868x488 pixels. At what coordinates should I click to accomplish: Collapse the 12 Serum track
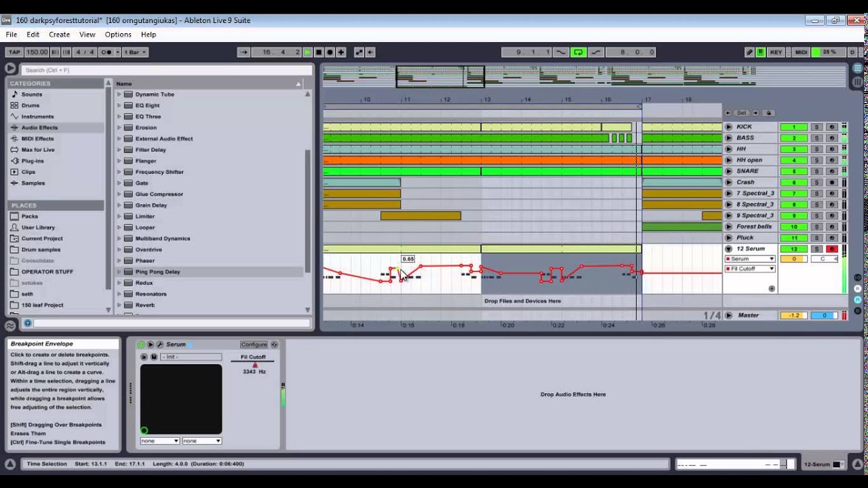pos(728,249)
